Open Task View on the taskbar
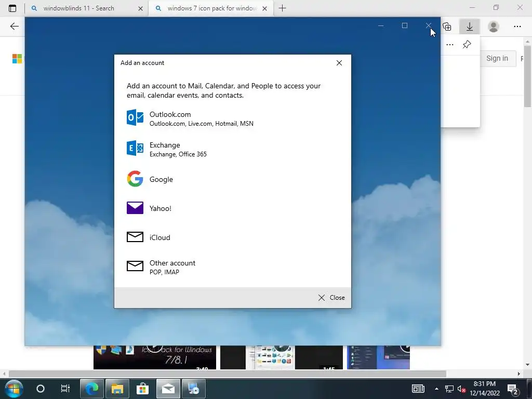Image resolution: width=532 pixels, height=399 pixels. pyautogui.click(x=65, y=389)
